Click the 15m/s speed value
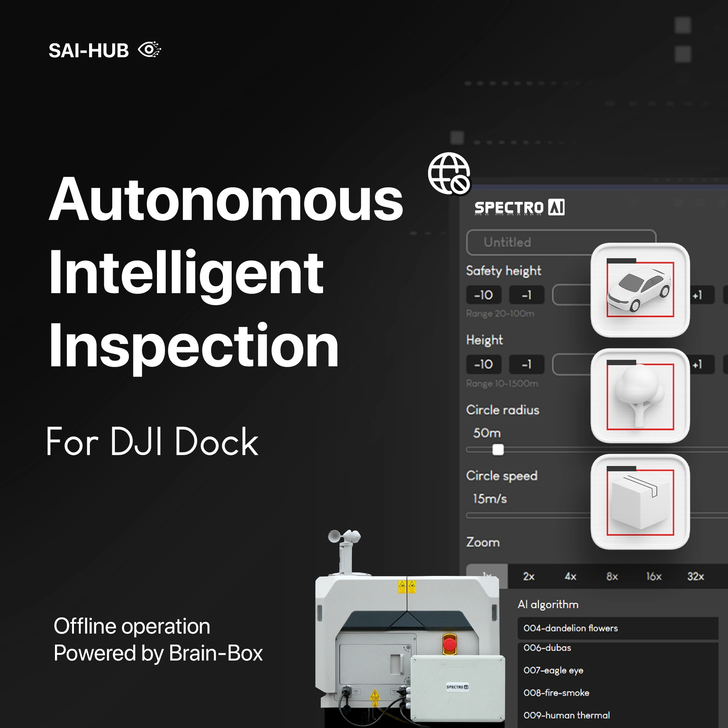Image resolution: width=728 pixels, height=728 pixels. point(490,499)
